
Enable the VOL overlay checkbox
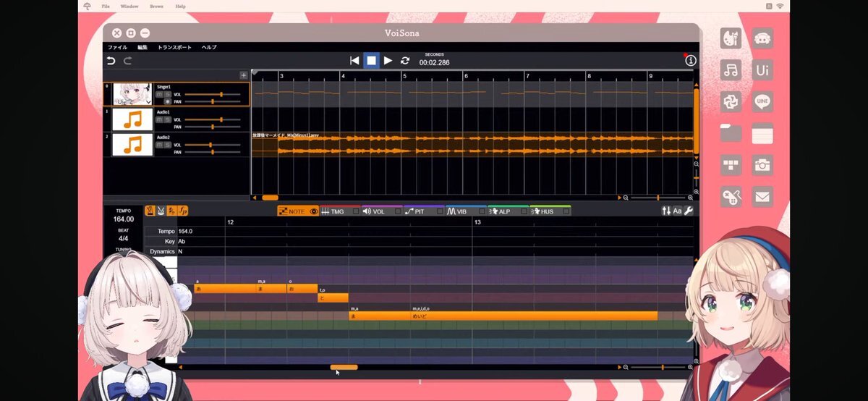coord(397,211)
